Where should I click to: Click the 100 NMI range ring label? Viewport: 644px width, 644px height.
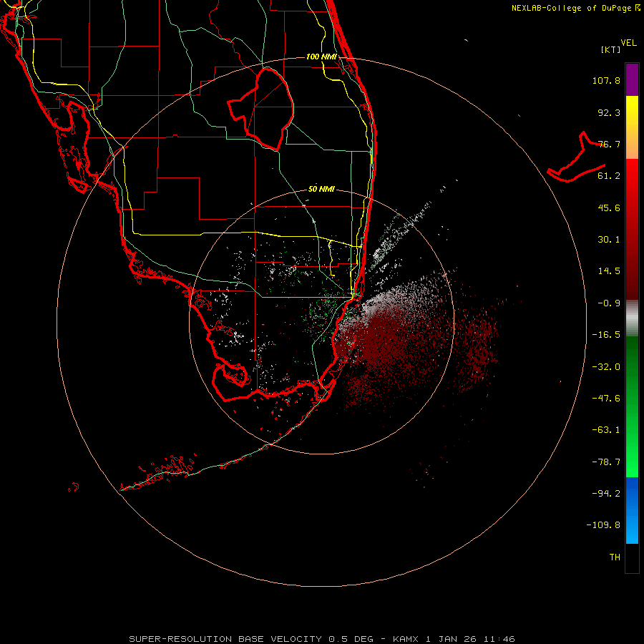pyautogui.click(x=321, y=57)
